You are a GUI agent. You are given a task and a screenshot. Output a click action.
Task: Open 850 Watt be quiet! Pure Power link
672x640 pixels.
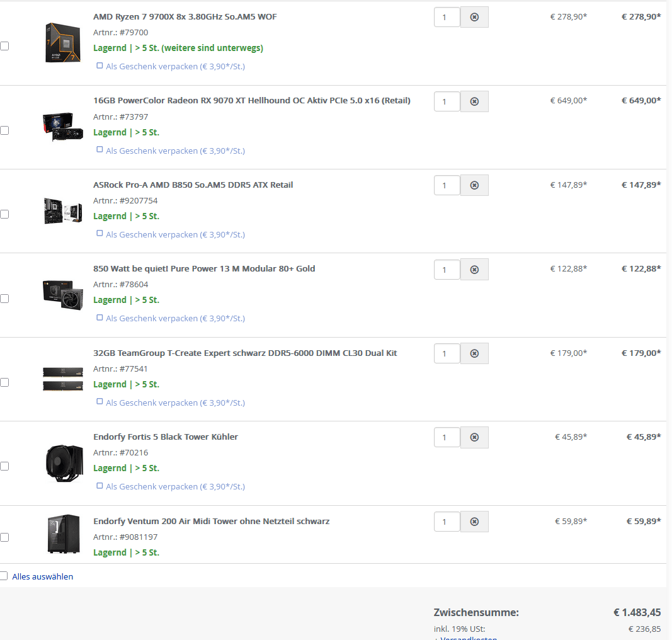(x=204, y=269)
